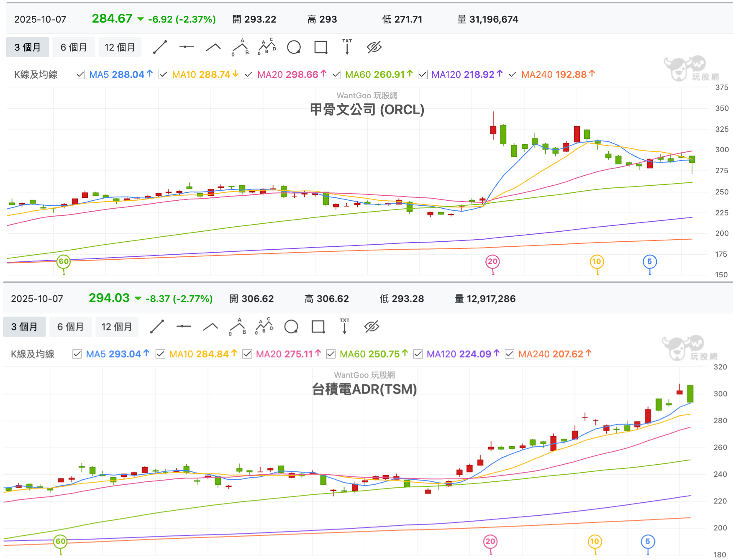The image size is (733, 560).
Task: Switch ORCL chart to 6 個月 range
Action: (x=74, y=47)
